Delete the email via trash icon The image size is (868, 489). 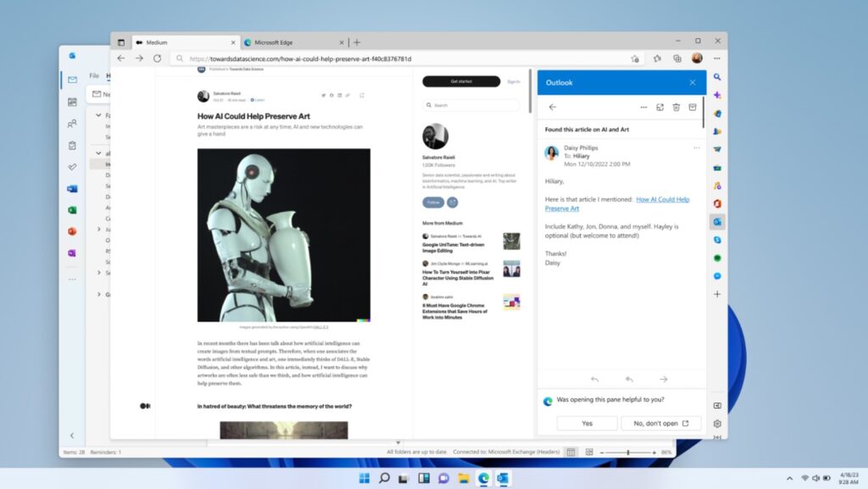676,108
